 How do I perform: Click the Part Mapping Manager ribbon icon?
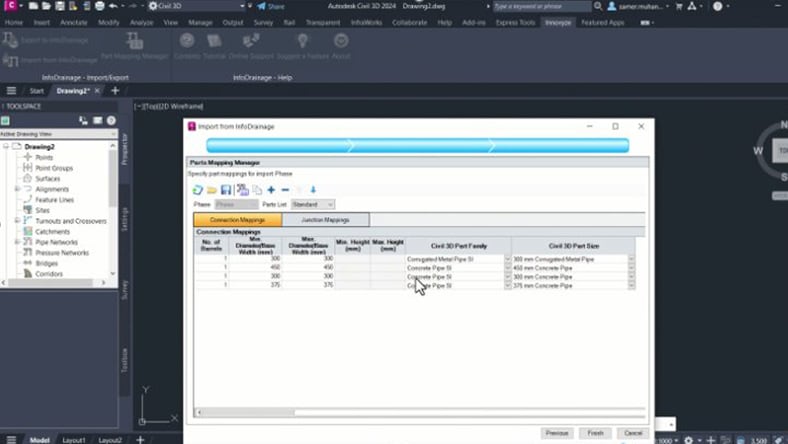click(x=134, y=41)
